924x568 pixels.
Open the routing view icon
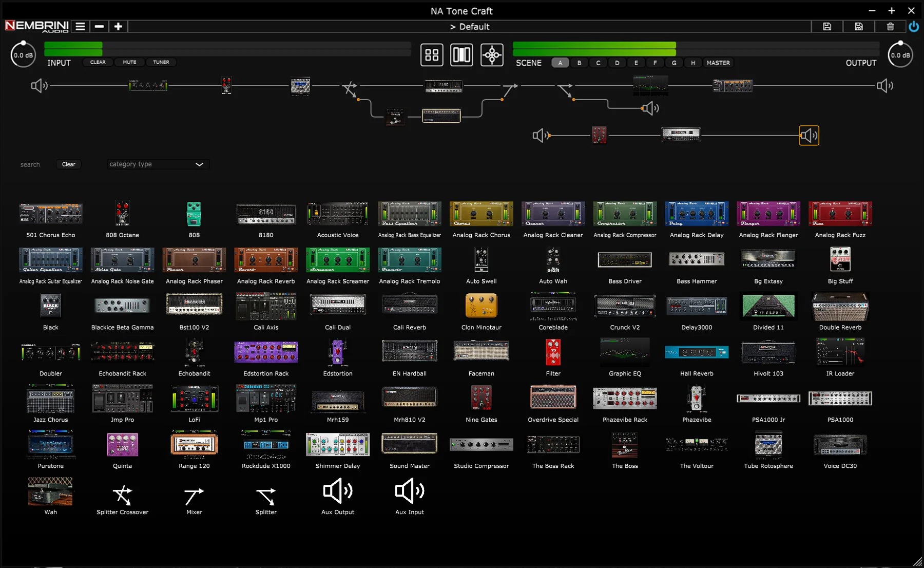pyautogui.click(x=491, y=55)
